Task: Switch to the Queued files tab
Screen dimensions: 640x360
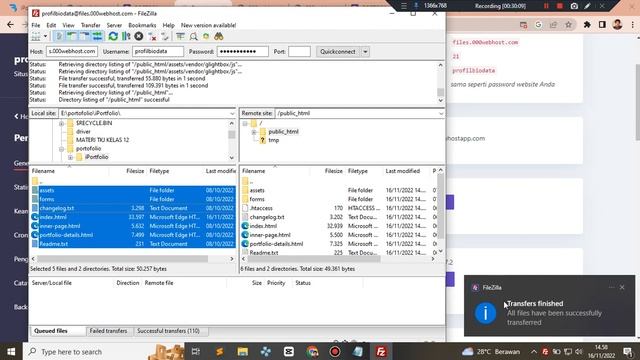Action: tap(51, 331)
